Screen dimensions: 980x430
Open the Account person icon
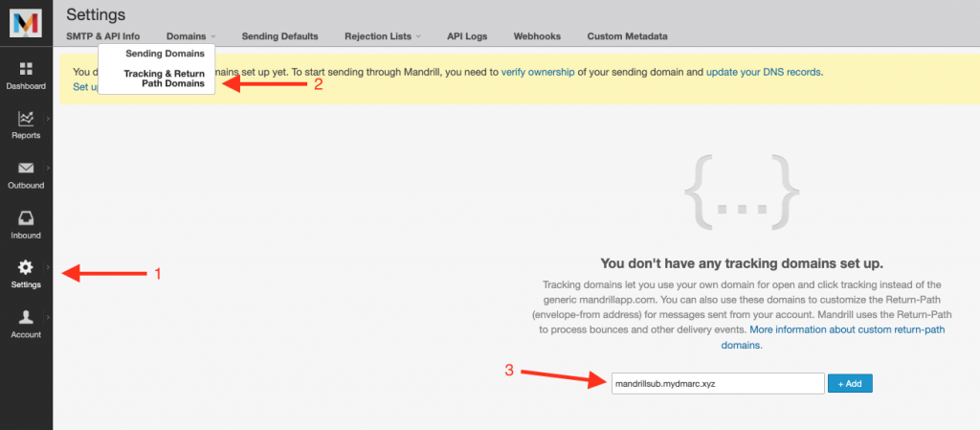click(x=26, y=318)
